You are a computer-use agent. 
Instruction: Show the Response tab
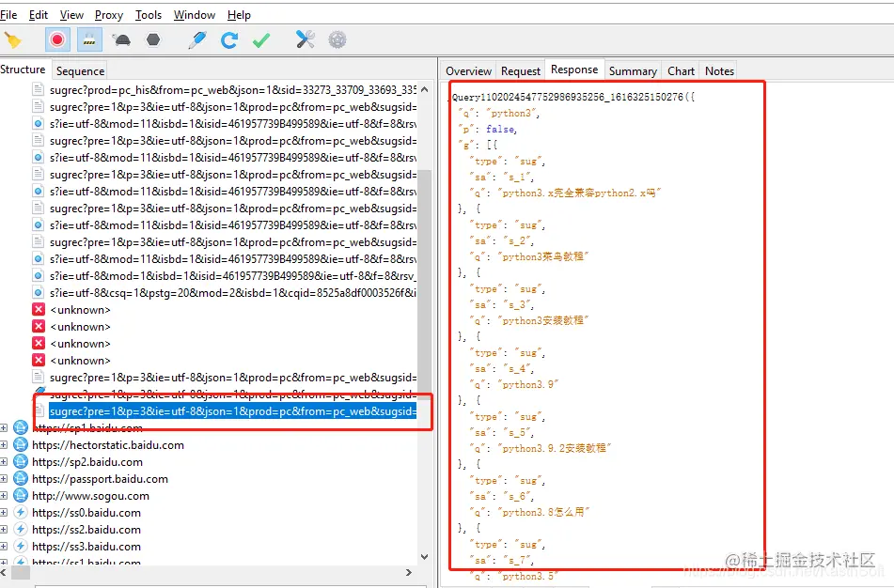(574, 70)
